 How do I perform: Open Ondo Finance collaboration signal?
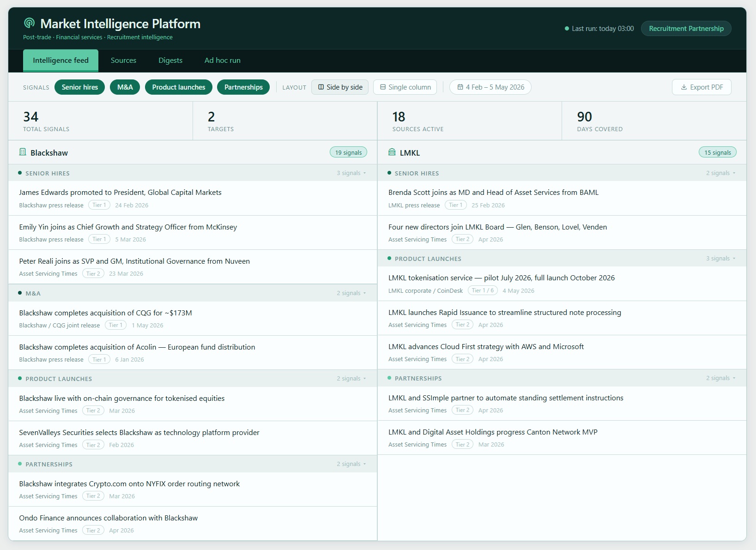(x=193, y=524)
